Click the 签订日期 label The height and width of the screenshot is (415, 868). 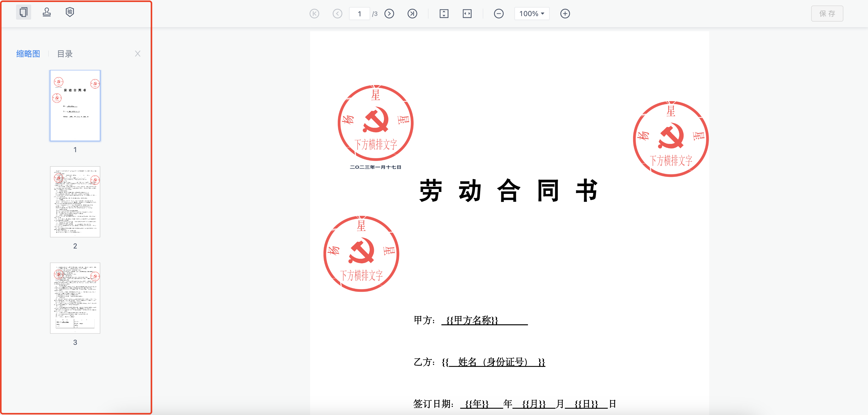click(x=433, y=403)
